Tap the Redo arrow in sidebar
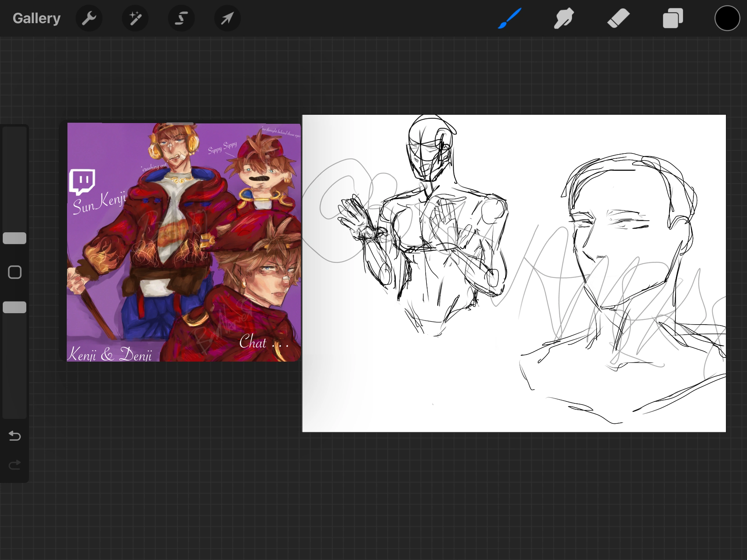 point(15,465)
